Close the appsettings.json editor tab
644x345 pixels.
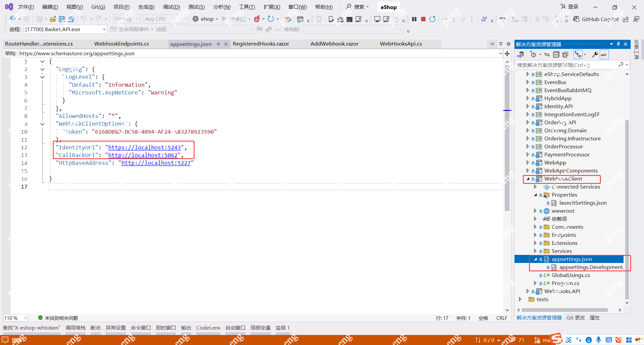pos(226,44)
